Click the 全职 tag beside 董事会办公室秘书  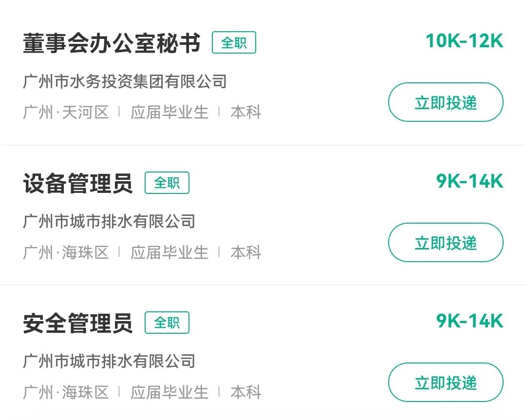point(234,43)
